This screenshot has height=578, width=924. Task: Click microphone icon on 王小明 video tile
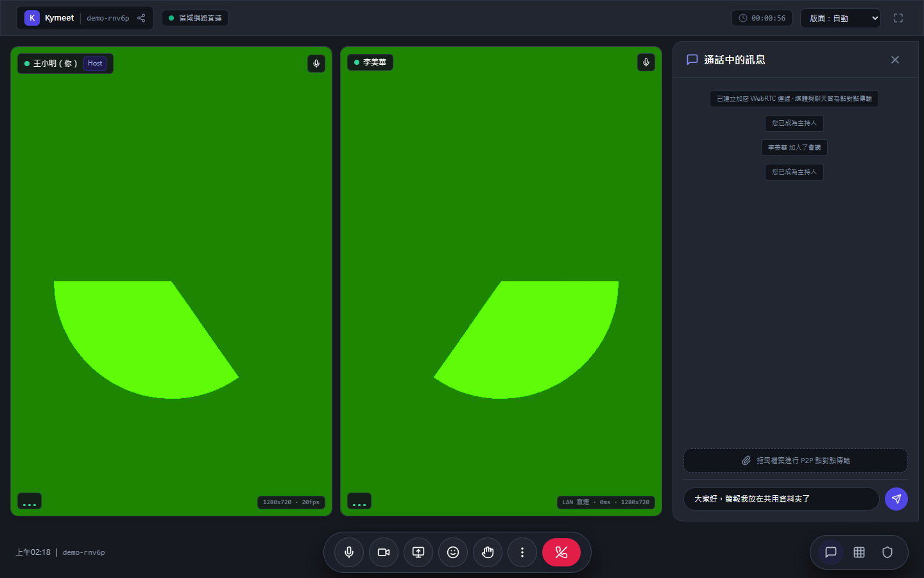(x=316, y=64)
